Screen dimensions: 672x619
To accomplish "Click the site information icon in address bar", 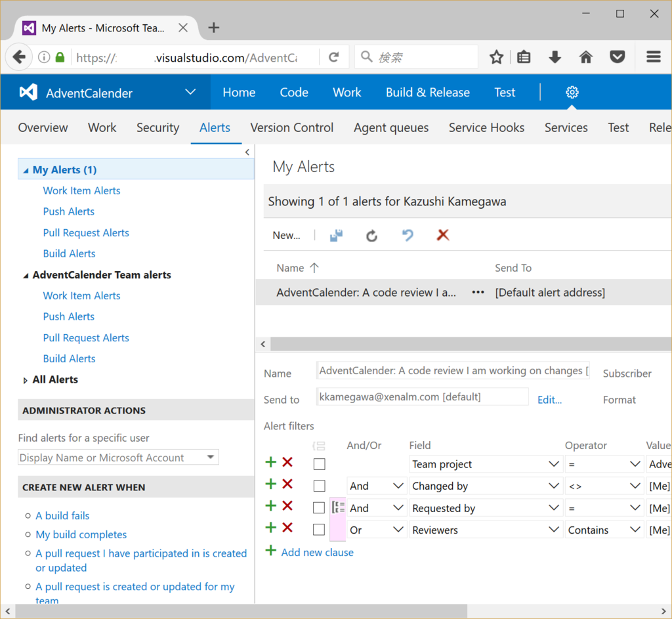I will click(x=44, y=57).
